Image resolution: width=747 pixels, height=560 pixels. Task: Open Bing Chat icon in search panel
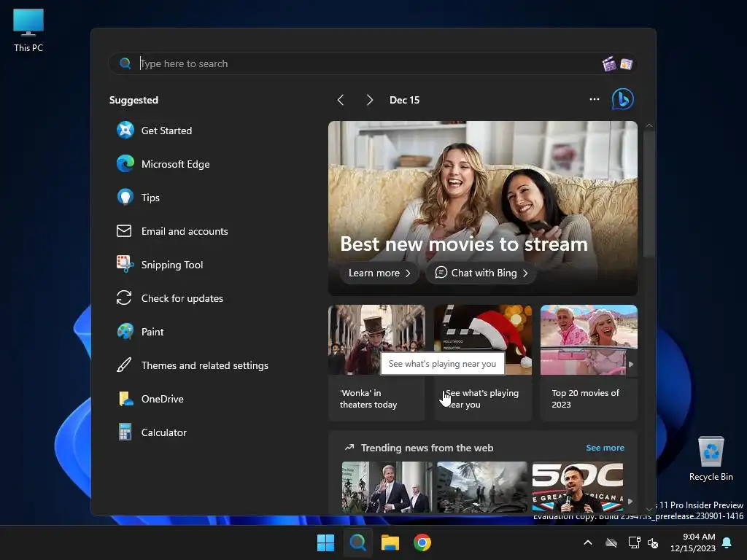point(623,99)
